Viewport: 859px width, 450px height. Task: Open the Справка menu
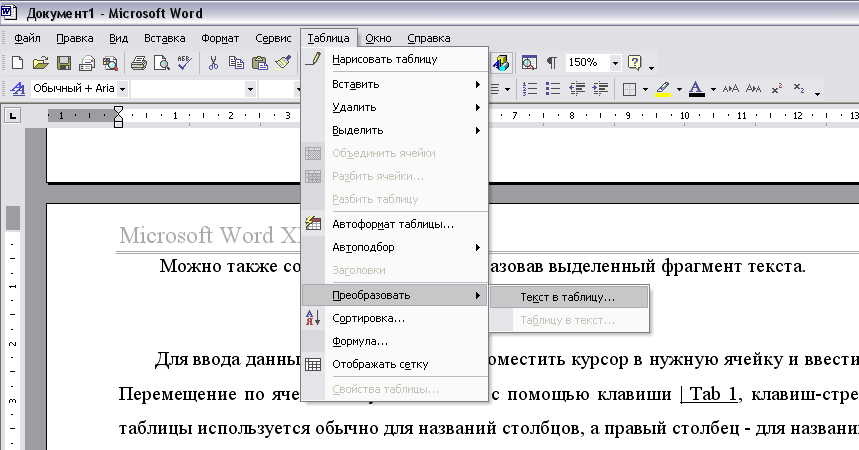pyautogui.click(x=428, y=38)
